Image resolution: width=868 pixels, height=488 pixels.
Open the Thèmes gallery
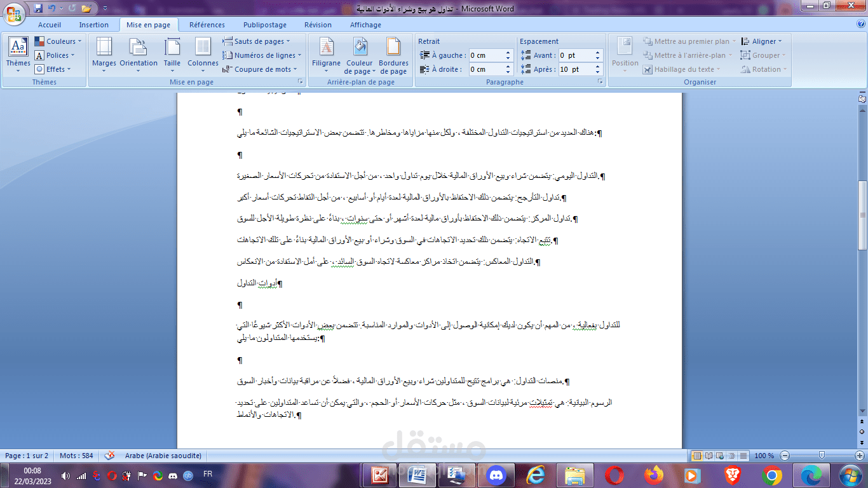point(18,55)
